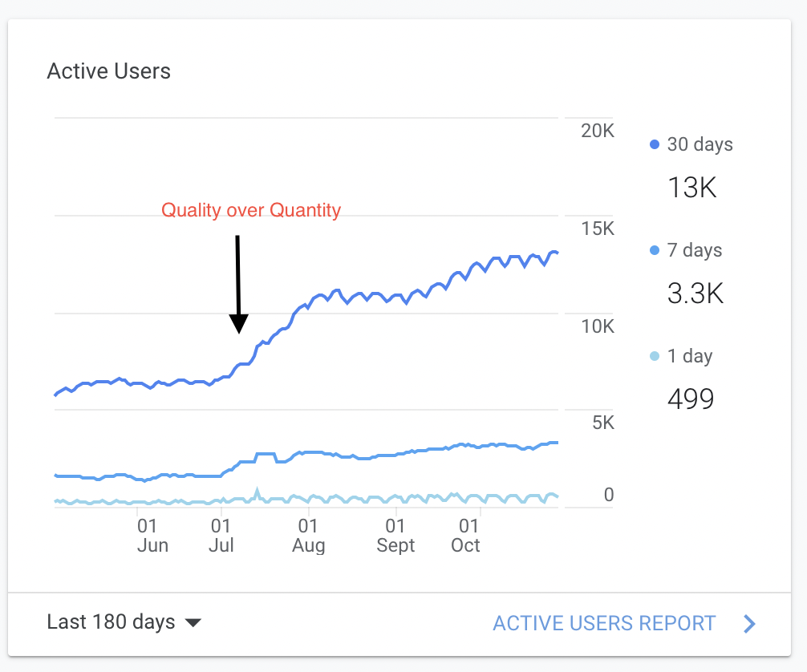Select the 01 Aug date on x-axis

click(308, 536)
